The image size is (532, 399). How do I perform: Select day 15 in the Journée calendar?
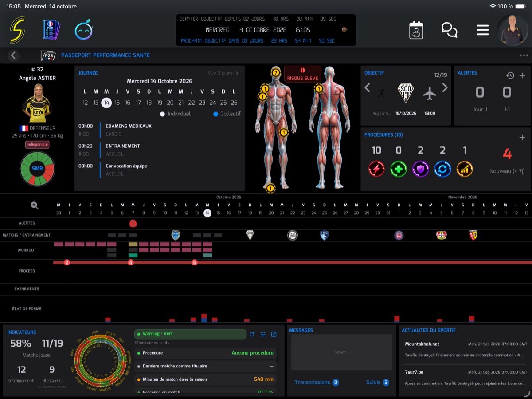tap(117, 103)
